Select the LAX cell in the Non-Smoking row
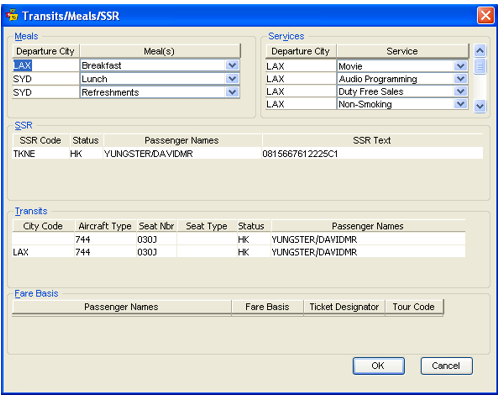 coord(301,104)
